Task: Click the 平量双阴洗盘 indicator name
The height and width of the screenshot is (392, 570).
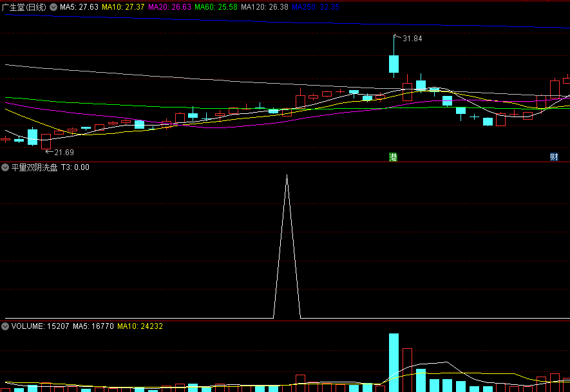Action: pyautogui.click(x=34, y=167)
